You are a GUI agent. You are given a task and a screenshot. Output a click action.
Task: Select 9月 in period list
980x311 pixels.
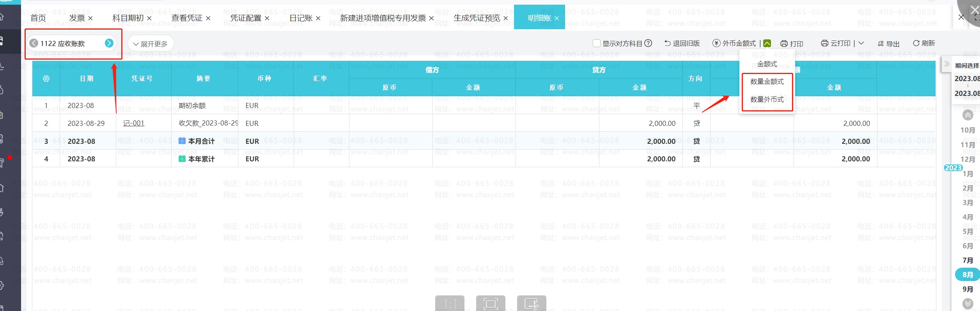(968, 289)
